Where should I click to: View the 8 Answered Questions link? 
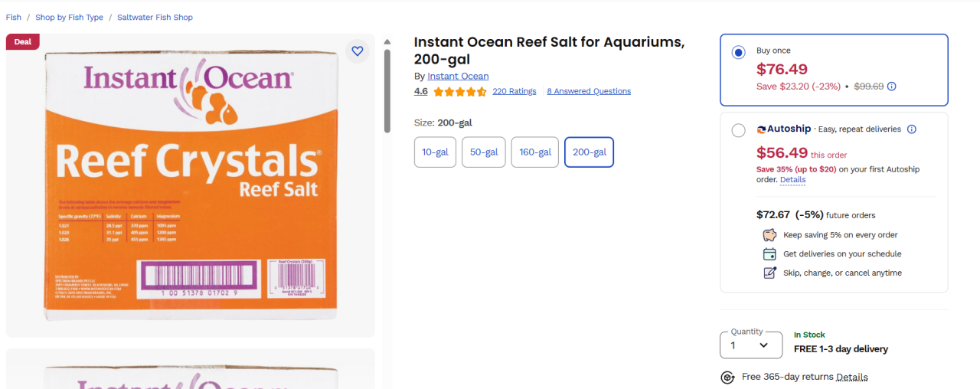pos(589,92)
